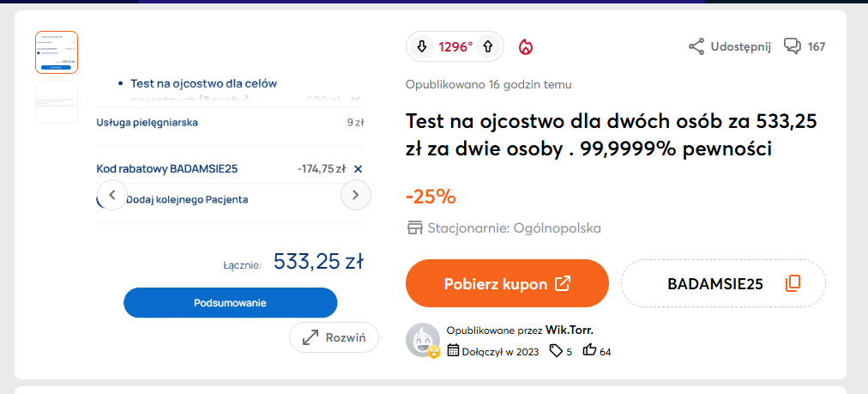Screen dimensions: 868x394
Task: Click the red flame hot-deal icon
Action: (x=526, y=47)
